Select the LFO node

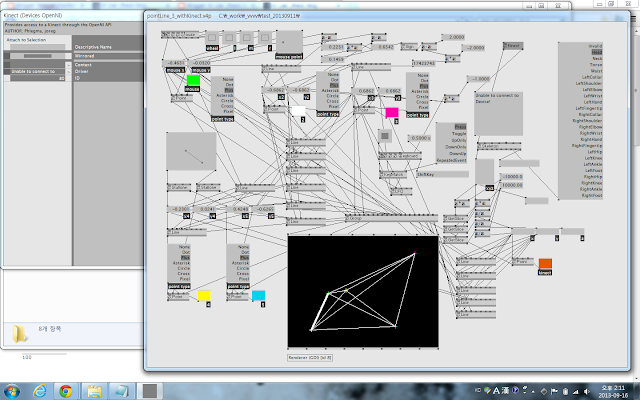401,191
